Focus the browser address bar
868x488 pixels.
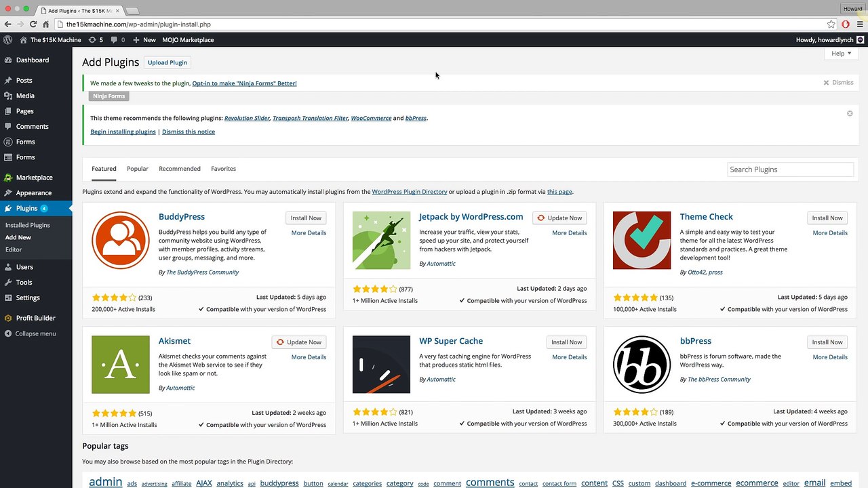pos(441,24)
